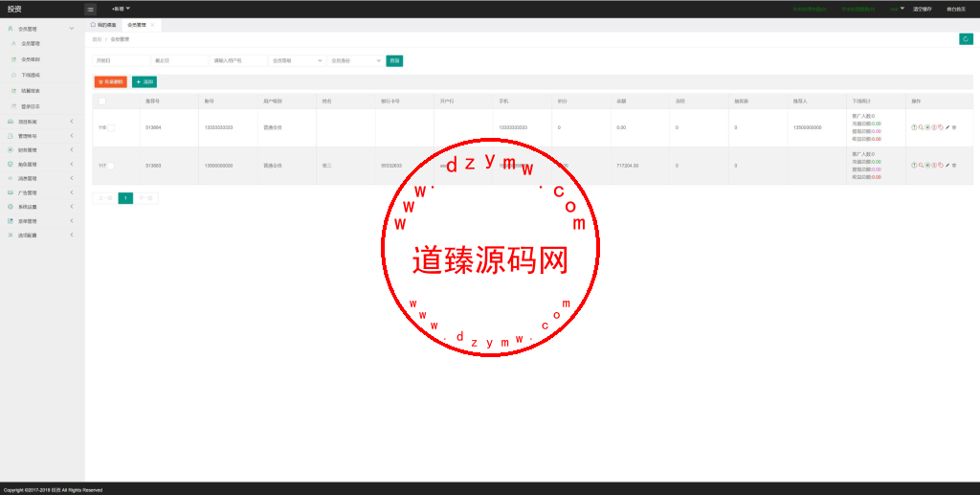Image resolution: width=980 pixels, height=495 pixels.
Task: Open the 未处理提现 notification link
Action: (858, 10)
